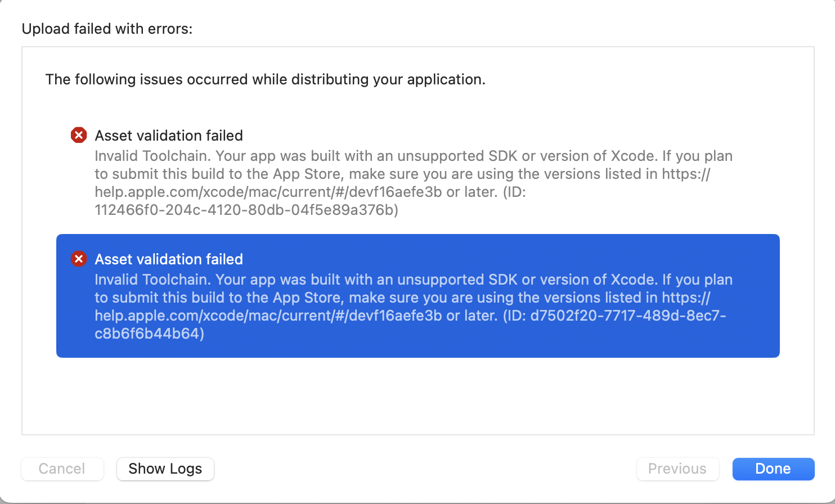Screen dimensions: 835x504
Task: Click the 'Upload failed with errors:' heading
Action: point(107,29)
